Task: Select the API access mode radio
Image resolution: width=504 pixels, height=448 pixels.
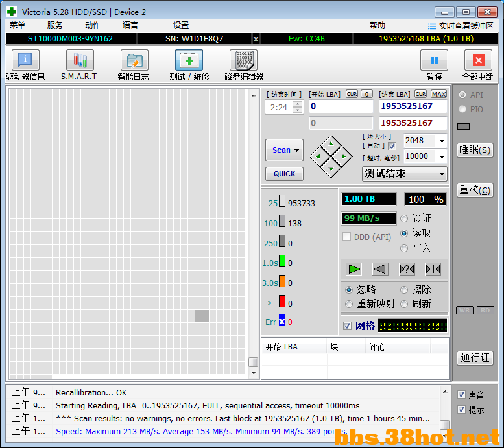Action: 462,95
